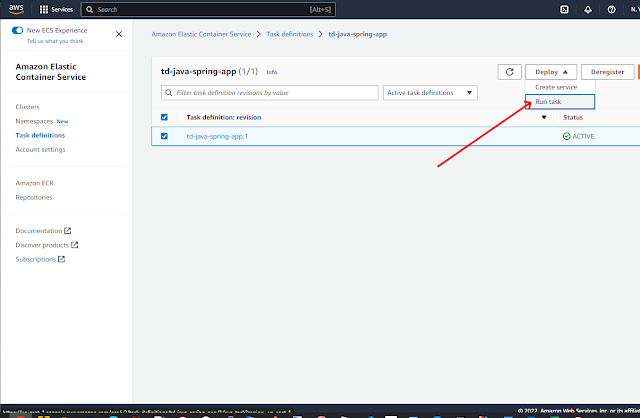Click the search magnifier in top bar
This screenshot has height=418, width=640.
90,9
